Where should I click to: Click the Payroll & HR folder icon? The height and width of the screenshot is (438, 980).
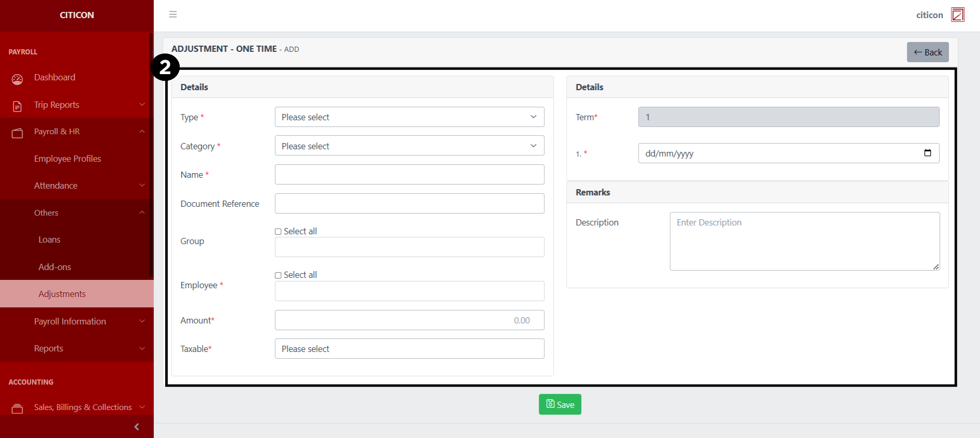click(x=17, y=133)
